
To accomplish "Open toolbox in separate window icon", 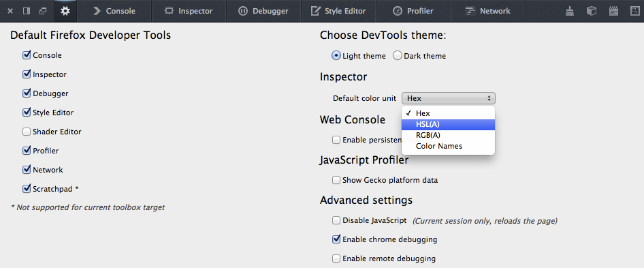I will coord(43,11).
